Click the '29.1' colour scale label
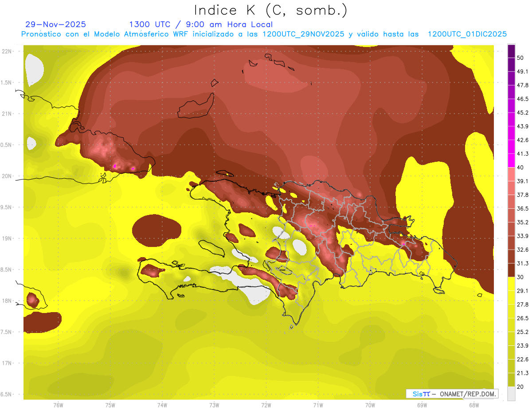This screenshot has height=411, width=532. [x=523, y=290]
